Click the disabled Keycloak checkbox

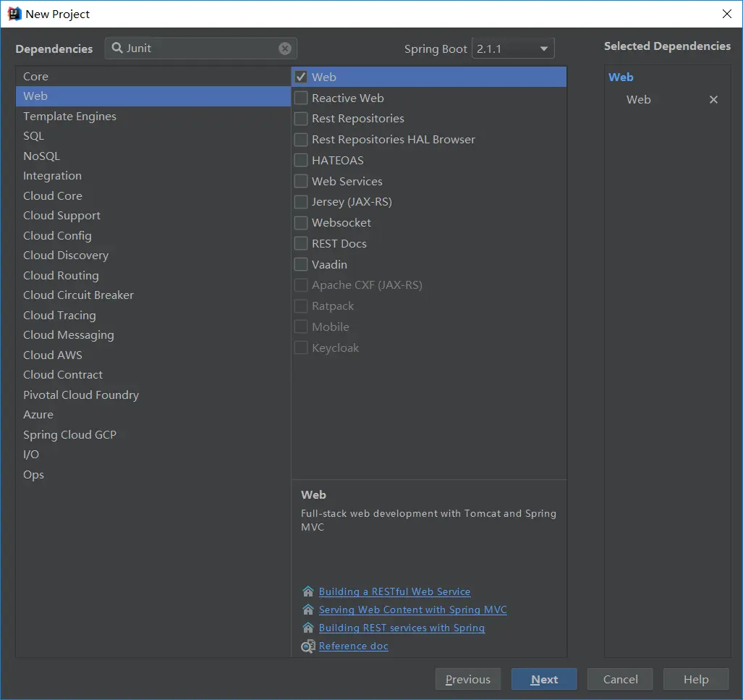(x=301, y=347)
